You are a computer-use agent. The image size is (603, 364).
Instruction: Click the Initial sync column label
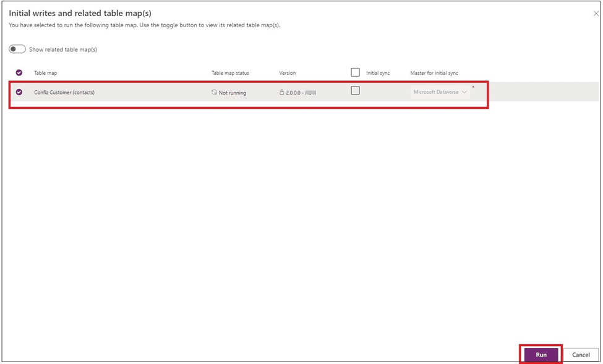coord(378,73)
